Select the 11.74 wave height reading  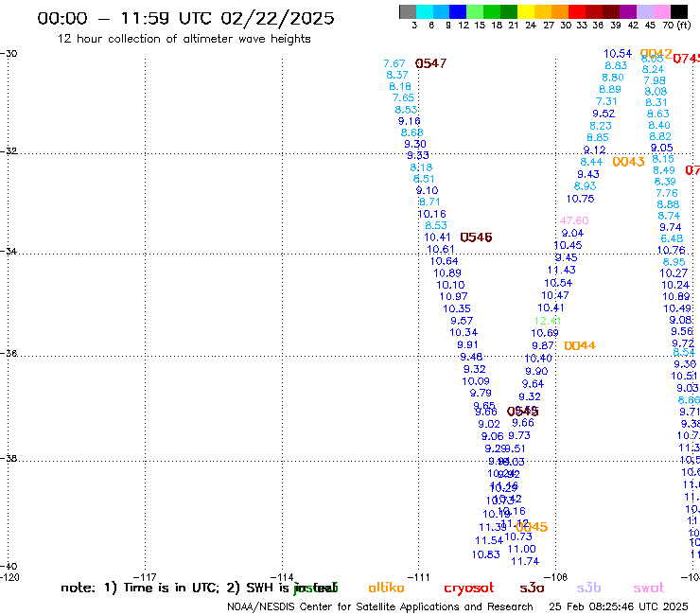pyautogui.click(x=525, y=561)
